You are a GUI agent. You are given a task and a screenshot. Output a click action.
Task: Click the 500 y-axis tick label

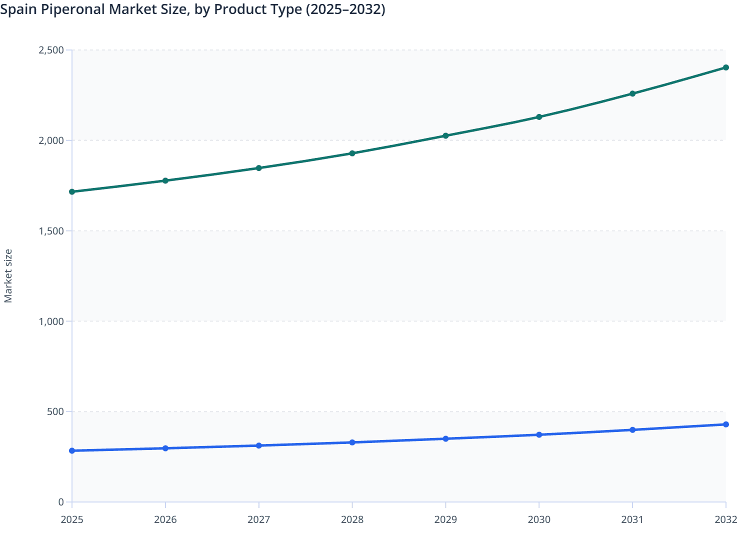click(x=55, y=411)
